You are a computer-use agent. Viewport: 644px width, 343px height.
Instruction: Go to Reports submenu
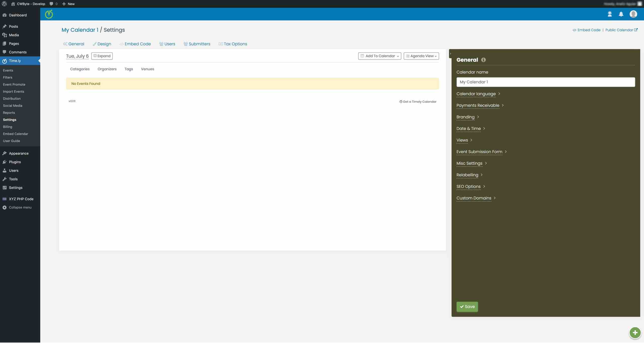click(x=9, y=113)
